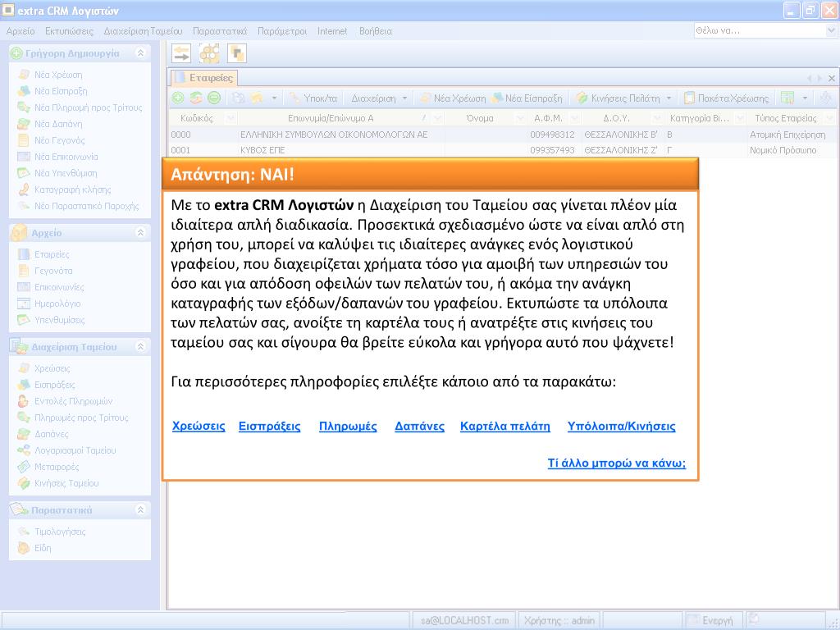Collapse the Αρχείο sidebar panel

click(x=140, y=232)
